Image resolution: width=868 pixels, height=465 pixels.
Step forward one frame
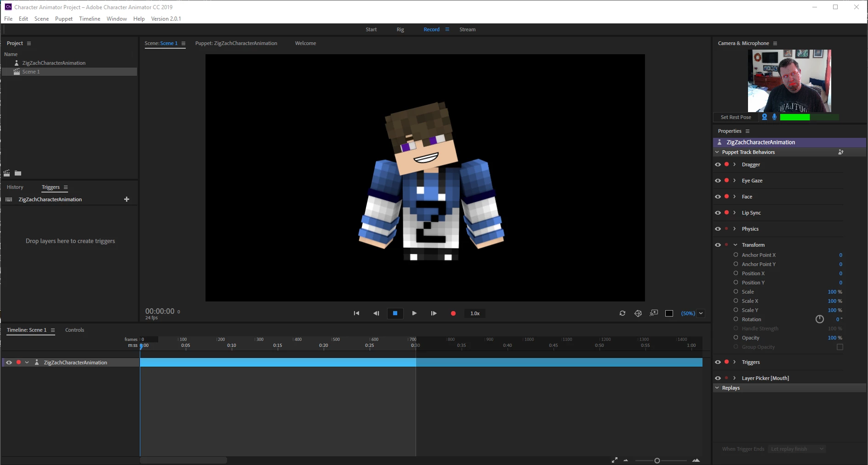coord(434,313)
